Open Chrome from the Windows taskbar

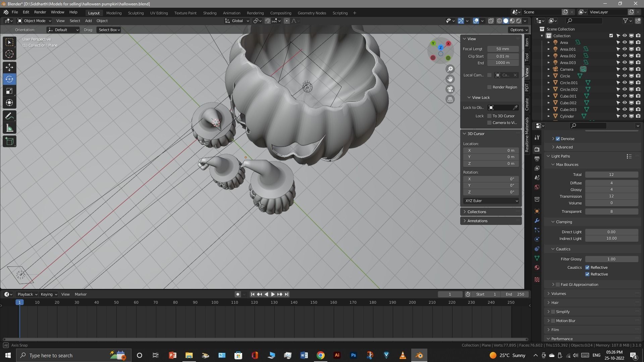[321, 355]
